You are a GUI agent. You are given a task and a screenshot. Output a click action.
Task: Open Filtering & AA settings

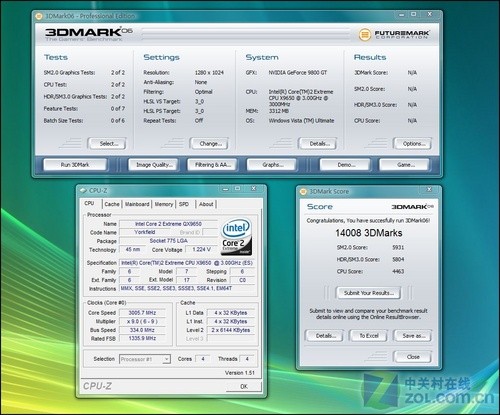point(212,165)
